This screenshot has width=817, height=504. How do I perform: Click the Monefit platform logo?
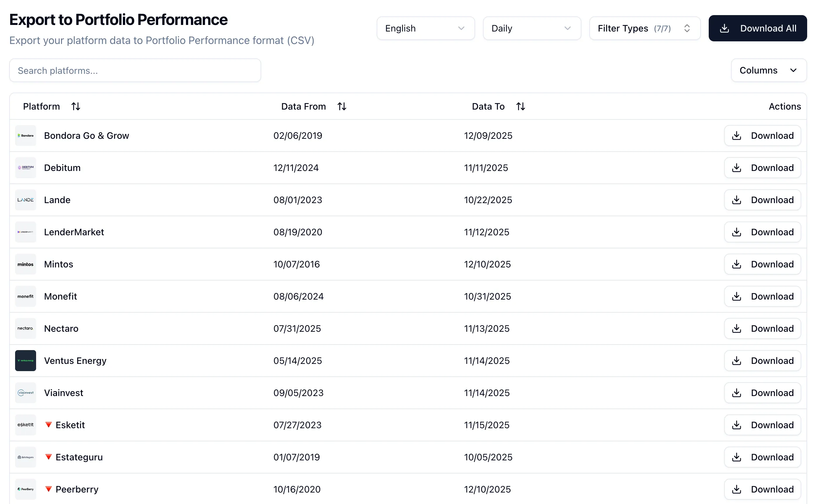tap(25, 296)
